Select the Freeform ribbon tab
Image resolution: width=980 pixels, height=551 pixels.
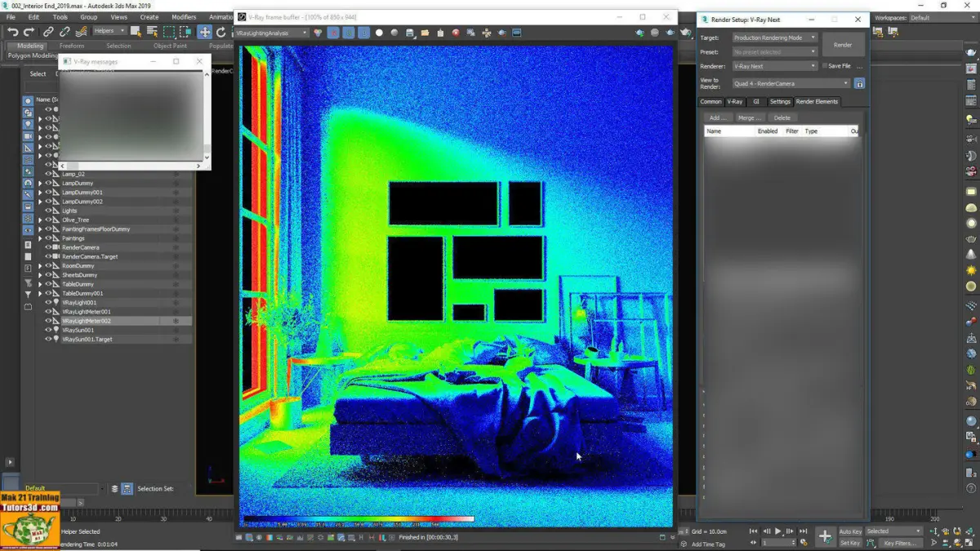72,46
